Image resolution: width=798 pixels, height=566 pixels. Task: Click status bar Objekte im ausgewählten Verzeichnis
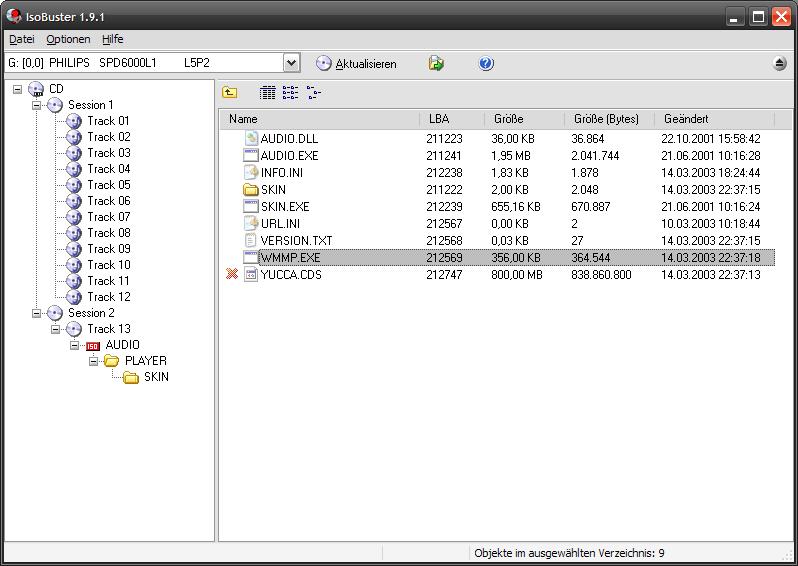tap(569, 553)
